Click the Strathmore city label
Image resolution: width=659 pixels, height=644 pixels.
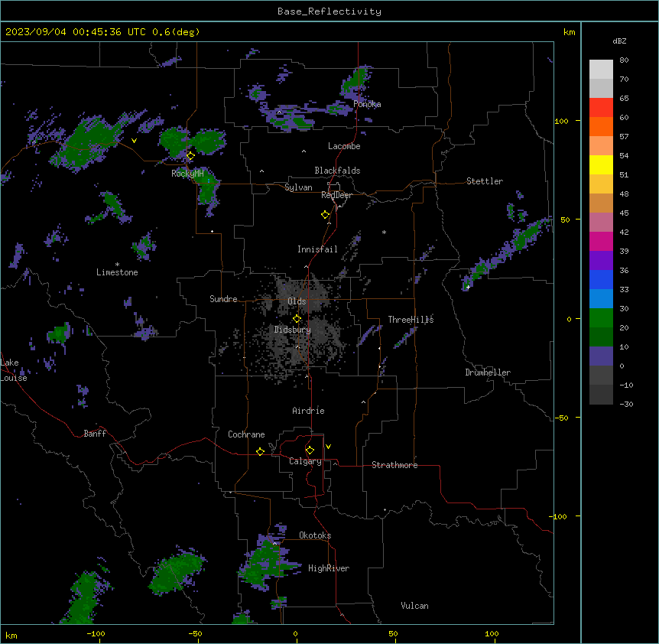(394, 465)
